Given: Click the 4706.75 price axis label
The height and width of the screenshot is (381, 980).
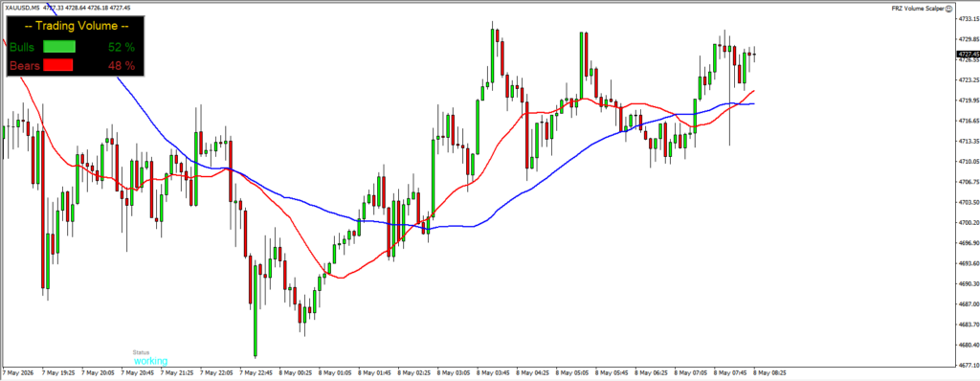Looking at the screenshot, I should click(x=968, y=182).
